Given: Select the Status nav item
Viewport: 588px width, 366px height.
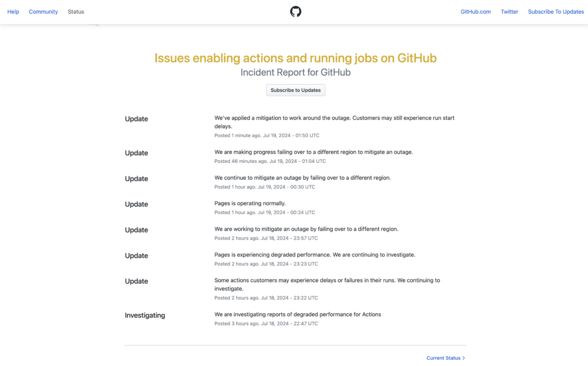Looking at the screenshot, I should (x=76, y=11).
